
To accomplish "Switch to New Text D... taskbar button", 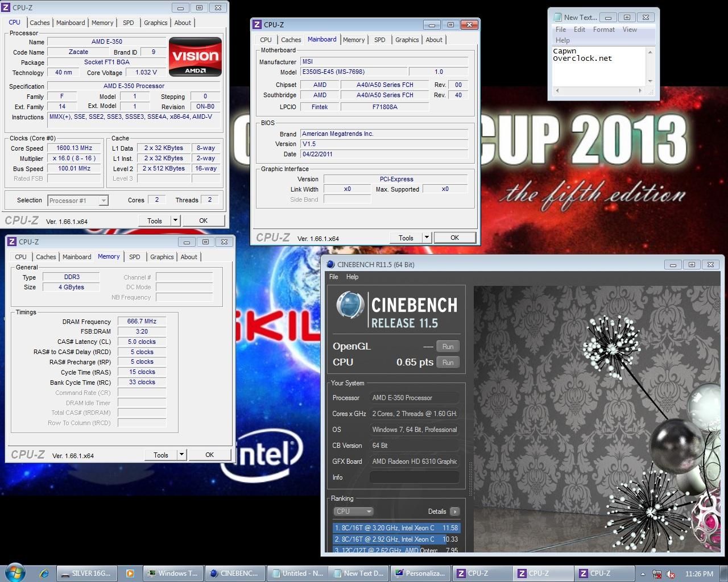I will click(358, 573).
